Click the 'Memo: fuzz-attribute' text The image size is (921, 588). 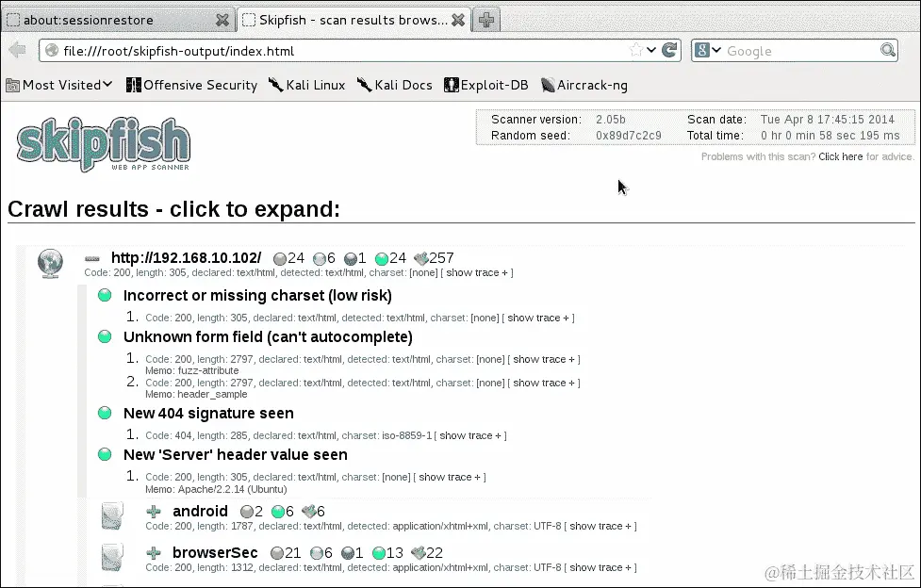192,370
